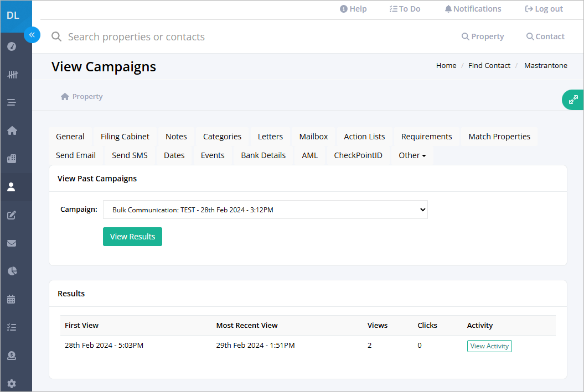Open the pie chart reports icon

pyautogui.click(x=12, y=271)
